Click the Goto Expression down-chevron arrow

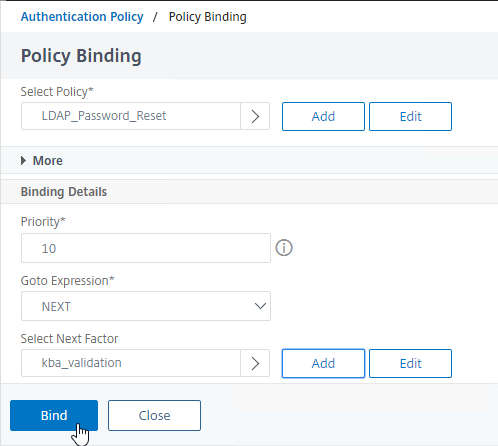260,306
